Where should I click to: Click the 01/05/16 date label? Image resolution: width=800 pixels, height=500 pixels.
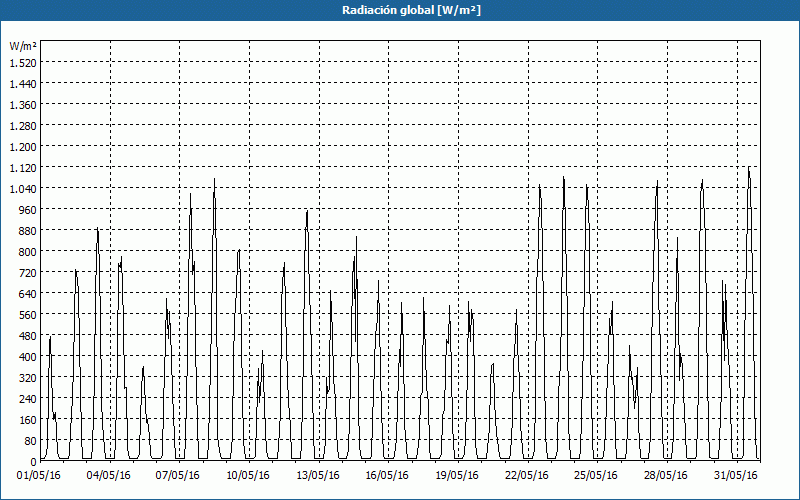(x=39, y=475)
